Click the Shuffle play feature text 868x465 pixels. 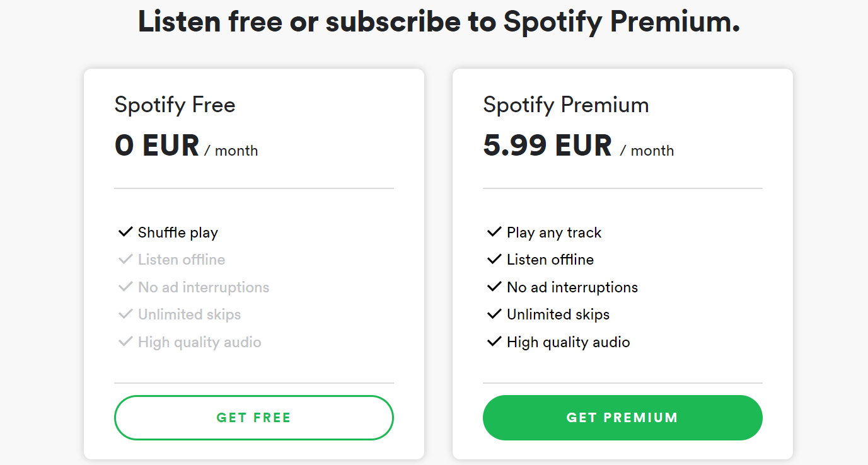pos(178,233)
